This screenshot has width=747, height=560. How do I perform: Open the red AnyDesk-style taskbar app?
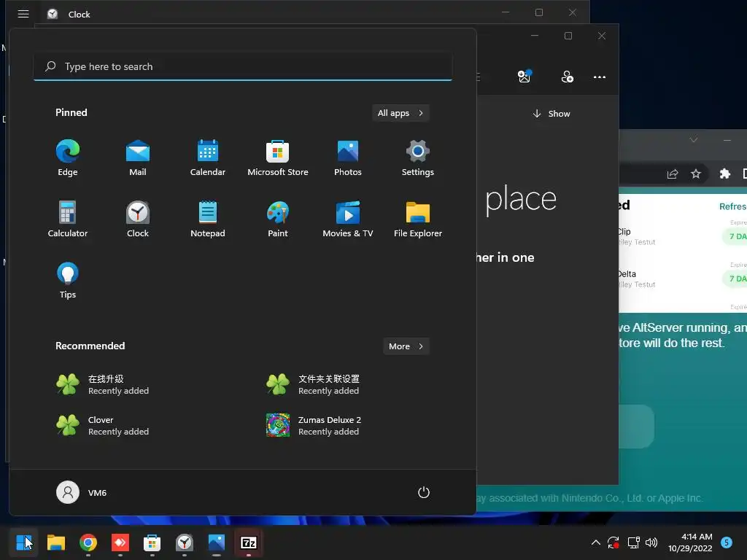click(x=120, y=542)
